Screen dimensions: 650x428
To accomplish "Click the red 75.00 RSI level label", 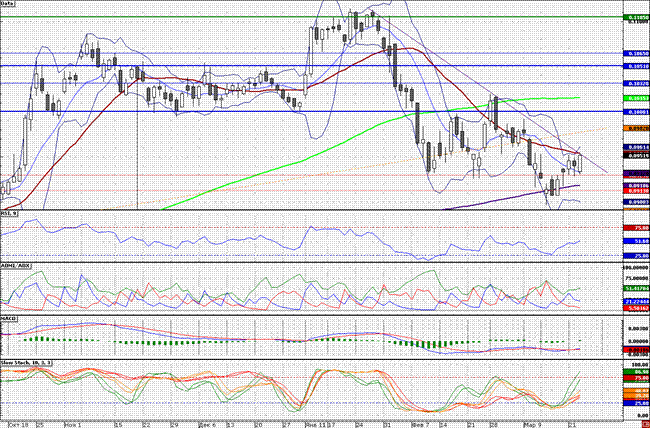I will point(638,227).
